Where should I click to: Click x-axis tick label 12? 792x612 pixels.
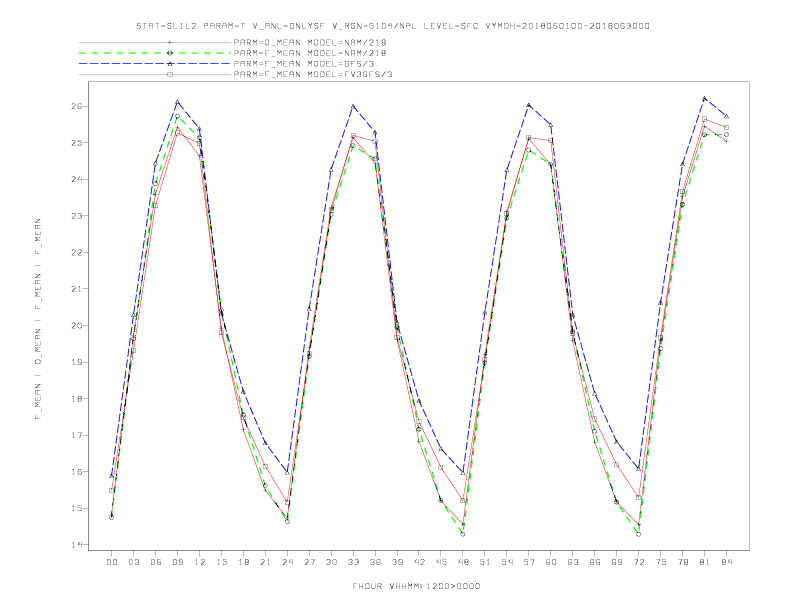(x=200, y=562)
